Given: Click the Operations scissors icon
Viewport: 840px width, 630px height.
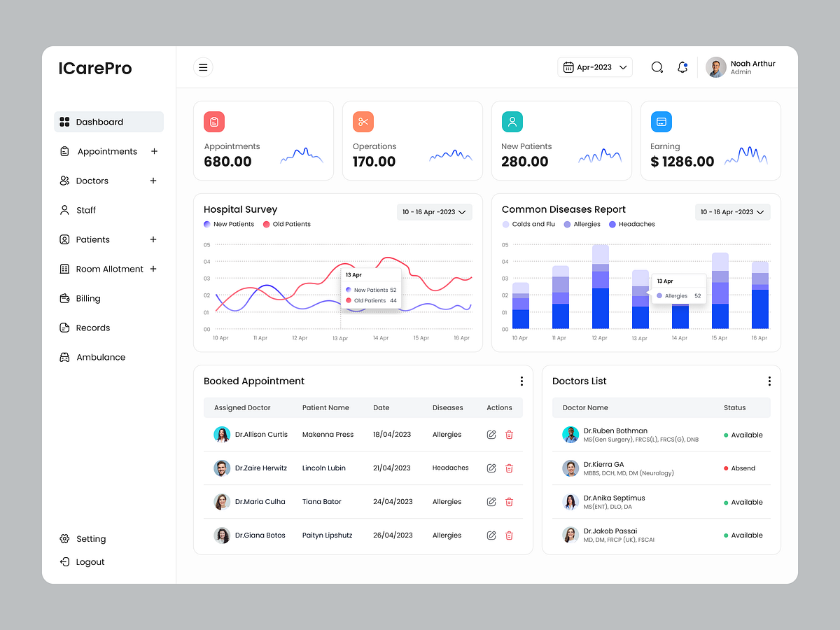Looking at the screenshot, I should point(363,122).
